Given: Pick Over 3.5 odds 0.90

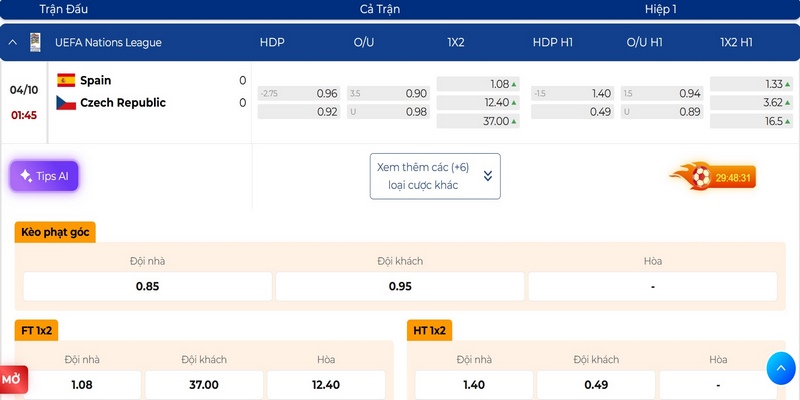Looking at the screenshot, I should point(388,93).
